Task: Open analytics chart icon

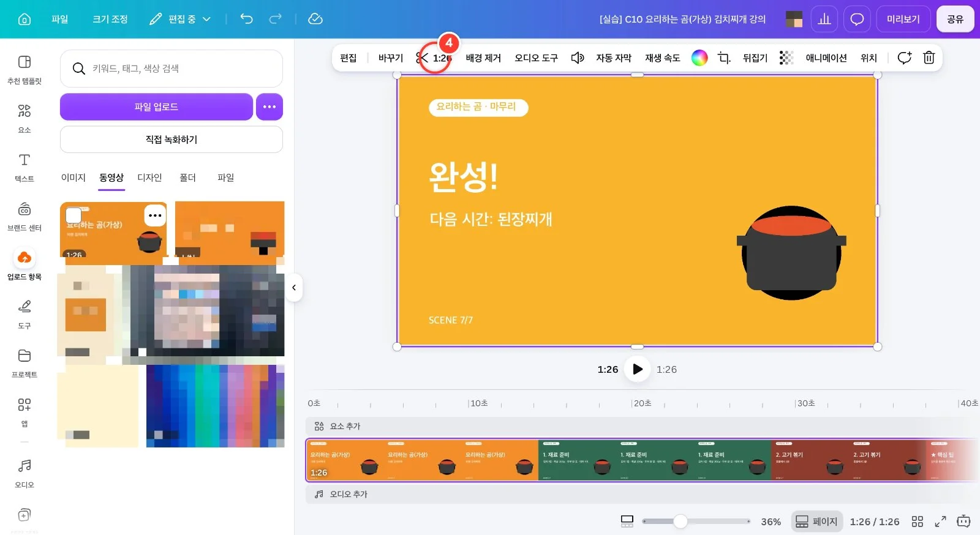Action: click(x=824, y=19)
